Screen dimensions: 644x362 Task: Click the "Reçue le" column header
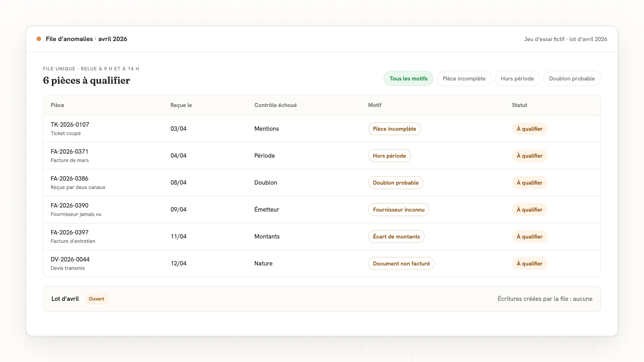(x=181, y=105)
